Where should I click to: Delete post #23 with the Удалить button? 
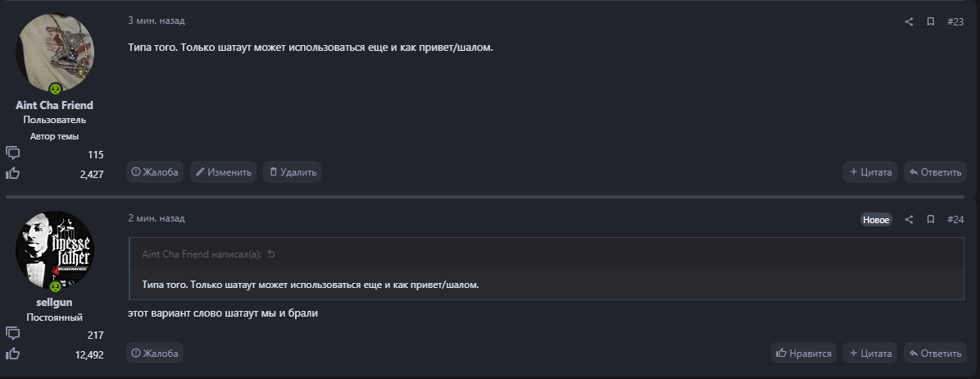tap(292, 172)
